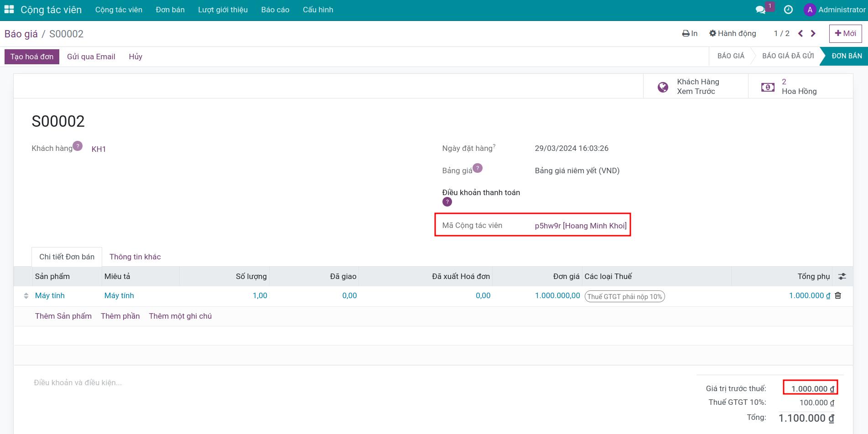Click Thêm một ghi chú link
The image size is (868, 434).
click(180, 316)
